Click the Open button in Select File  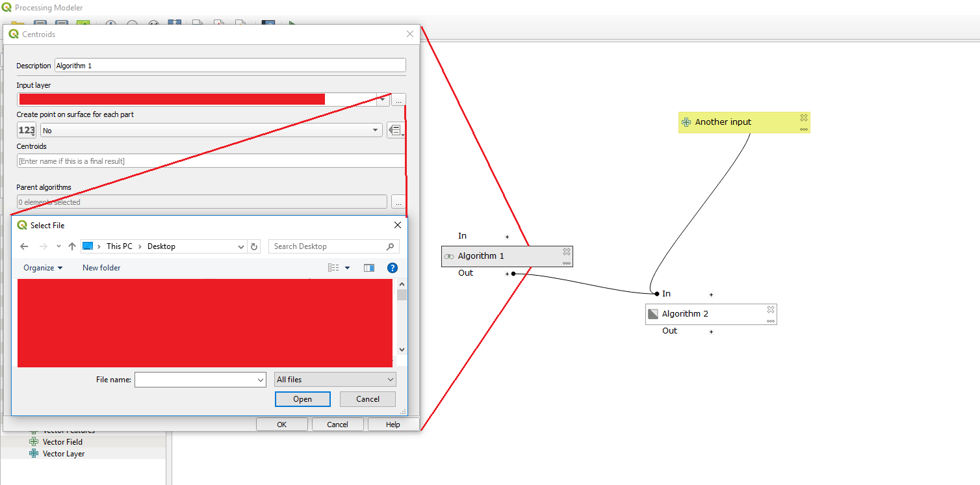click(302, 399)
